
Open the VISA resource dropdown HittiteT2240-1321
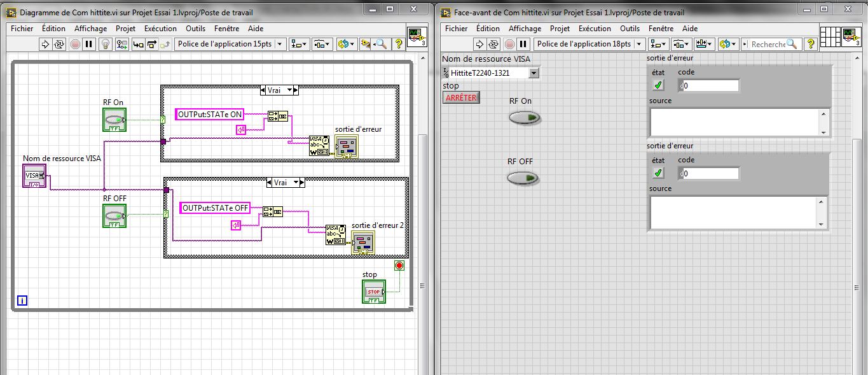click(x=534, y=73)
